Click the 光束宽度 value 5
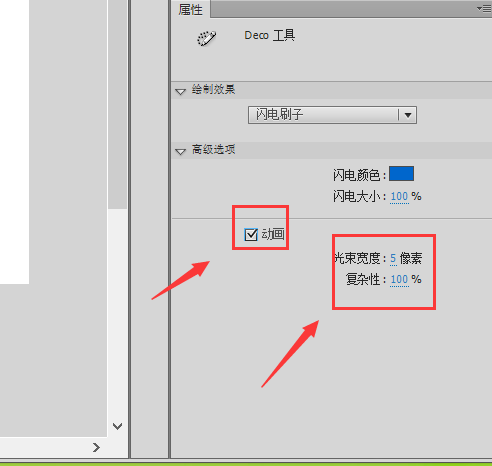 [x=393, y=258]
